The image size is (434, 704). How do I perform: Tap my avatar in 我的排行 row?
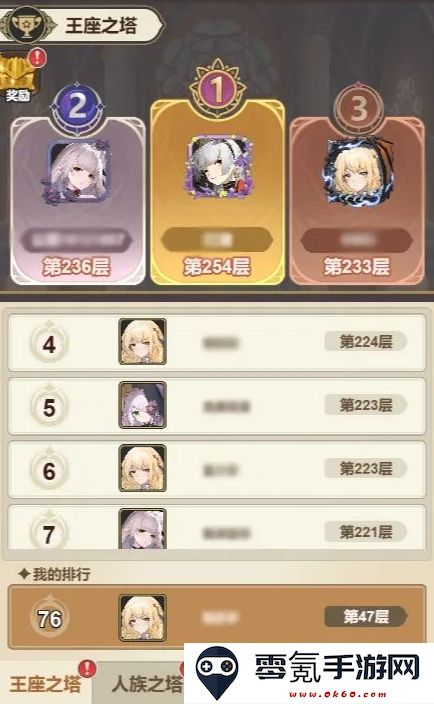coord(142,617)
